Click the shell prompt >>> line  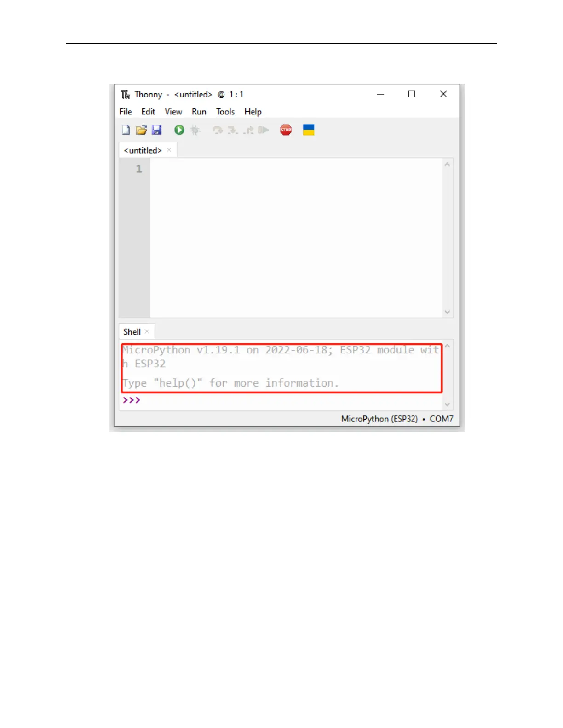point(132,400)
